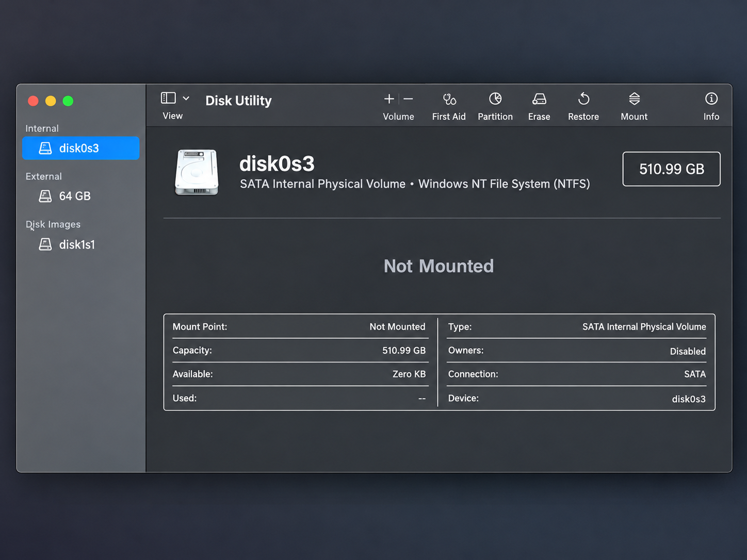Add a volume with the plus icon
The width and height of the screenshot is (747, 560).
pos(389,98)
